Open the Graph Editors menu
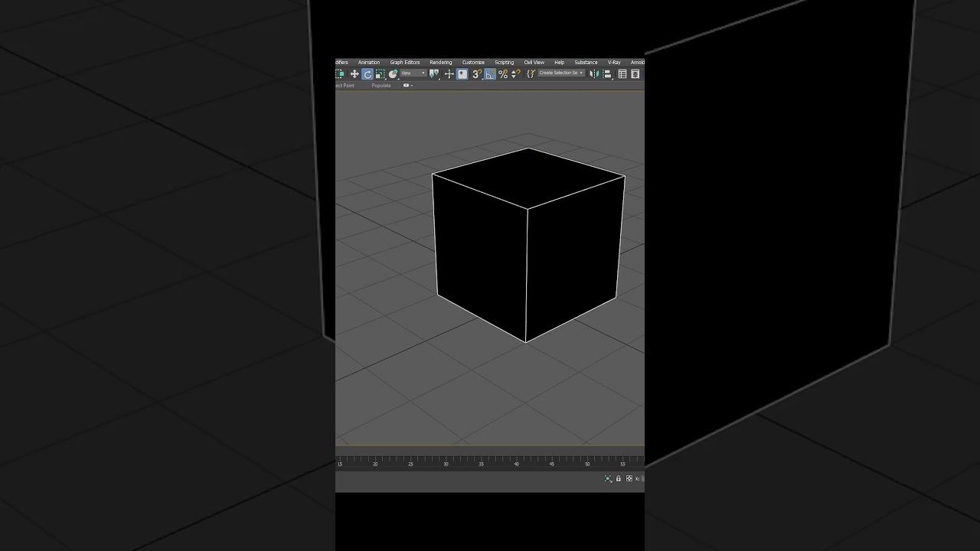This screenshot has height=551, width=980. [405, 63]
